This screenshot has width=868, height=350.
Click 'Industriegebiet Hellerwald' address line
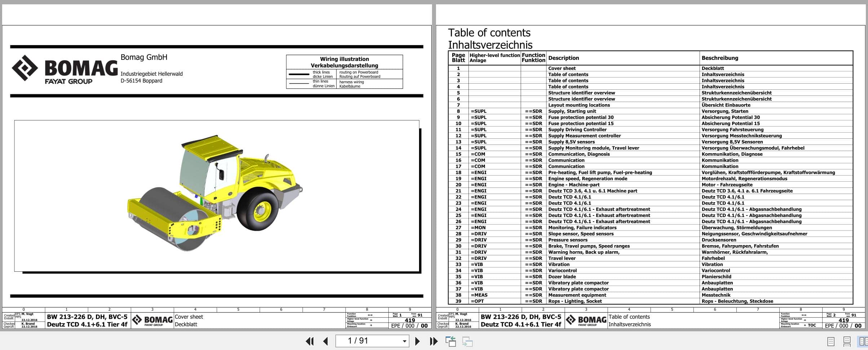pos(151,74)
